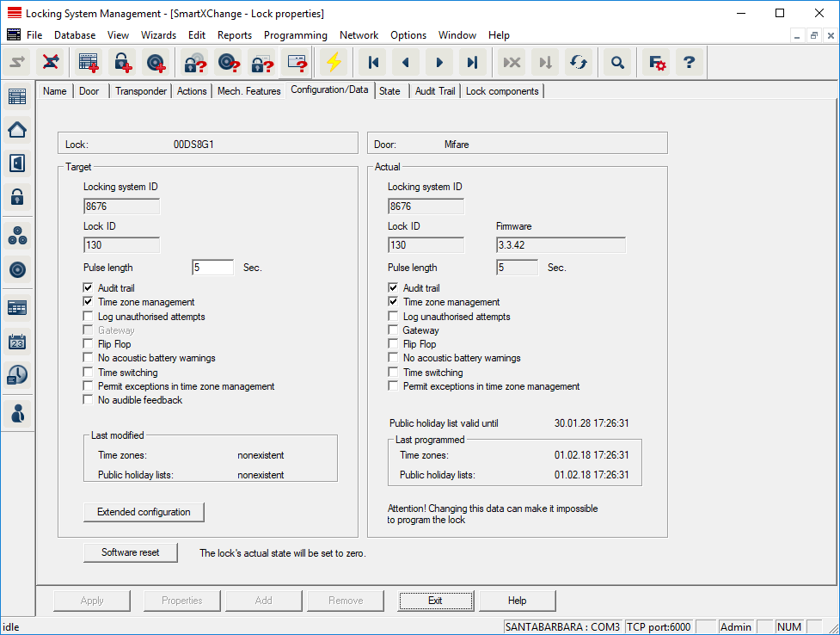Click the Target Pulse length input field

point(212,268)
